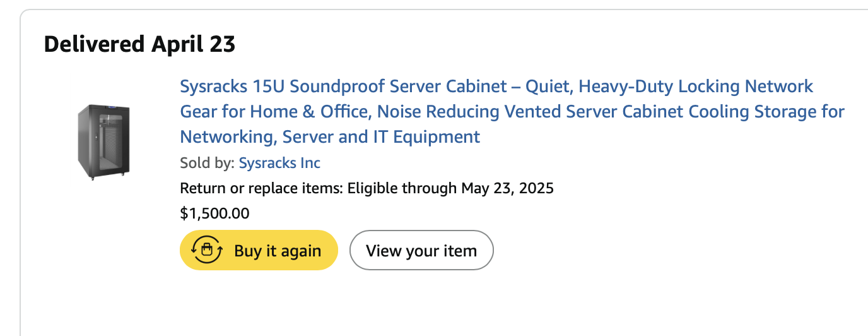Image resolution: width=868 pixels, height=336 pixels.
Task: Click the $1,500.00 price
Action: pyautogui.click(x=214, y=213)
